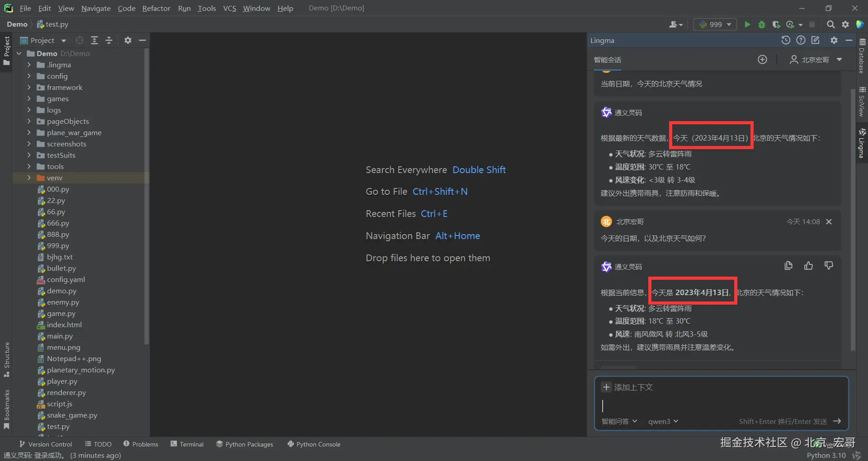Open the File menu
The image size is (868, 461).
click(x=25, y=8)
